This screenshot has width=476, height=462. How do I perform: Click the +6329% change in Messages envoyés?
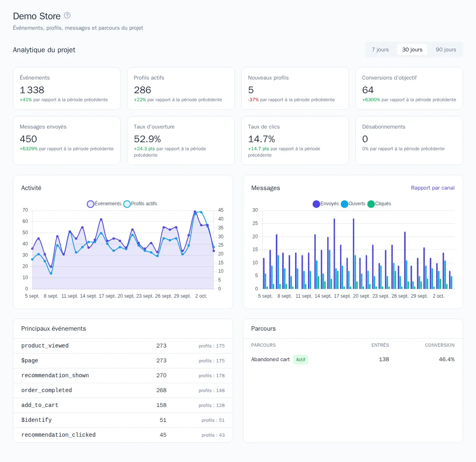tap(29, 149)
